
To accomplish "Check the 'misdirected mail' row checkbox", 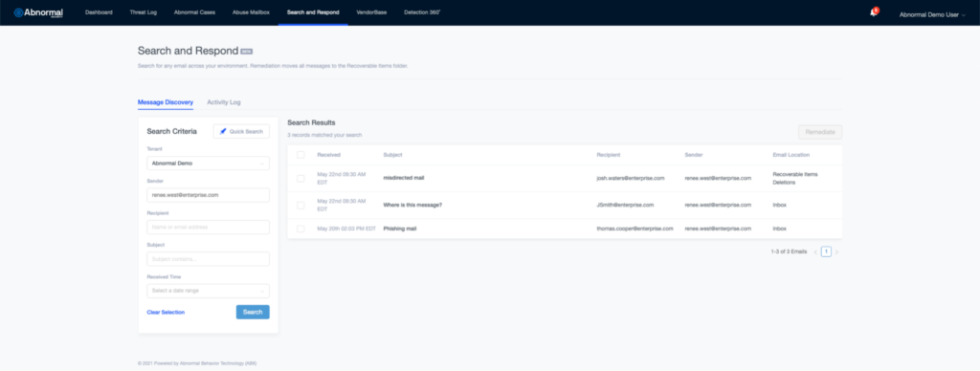I will (x=301, y=178).
